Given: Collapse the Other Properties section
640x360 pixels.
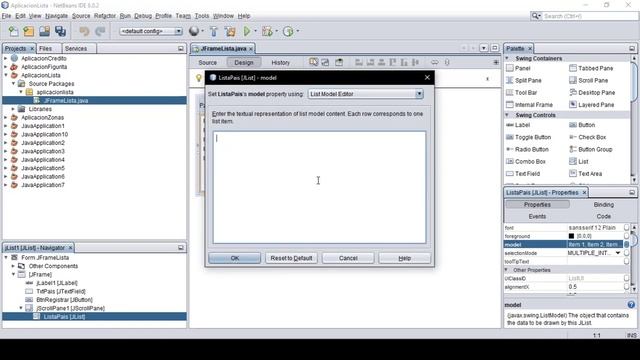Looking at the screenshot, I should [506, 270].
